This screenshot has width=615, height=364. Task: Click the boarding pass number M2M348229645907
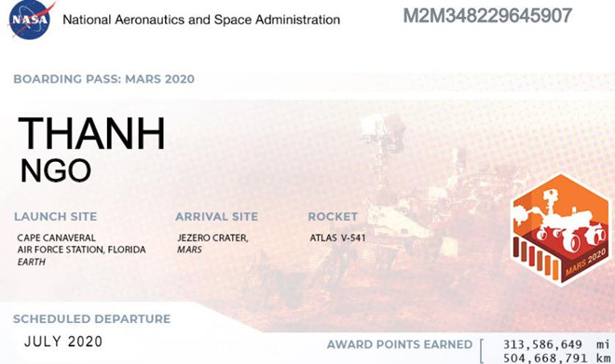(x=487, y=16)
